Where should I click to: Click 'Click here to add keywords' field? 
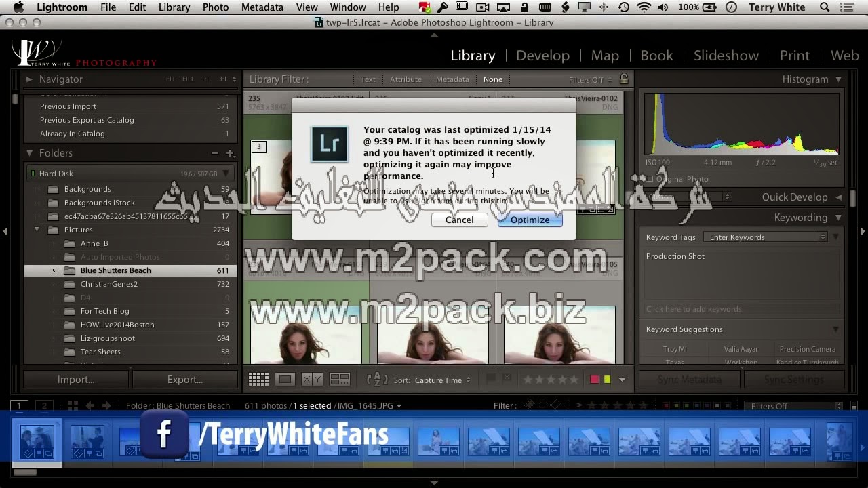743,309
